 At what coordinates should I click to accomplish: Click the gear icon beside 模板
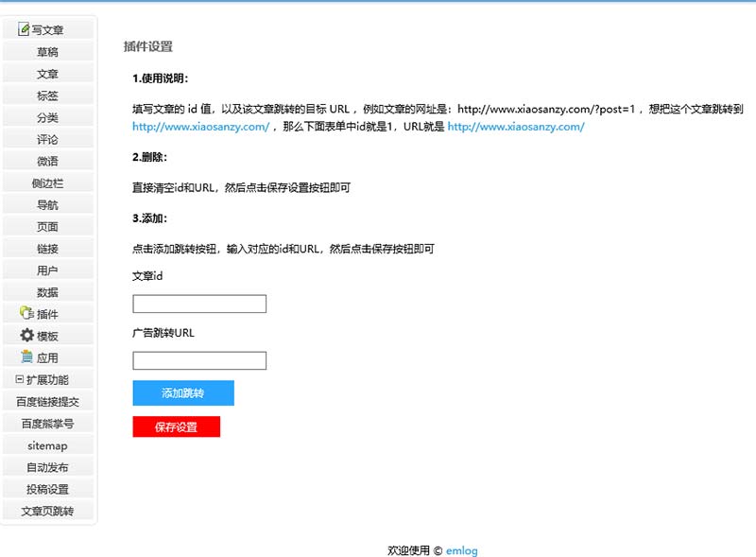tap(25, 335)
